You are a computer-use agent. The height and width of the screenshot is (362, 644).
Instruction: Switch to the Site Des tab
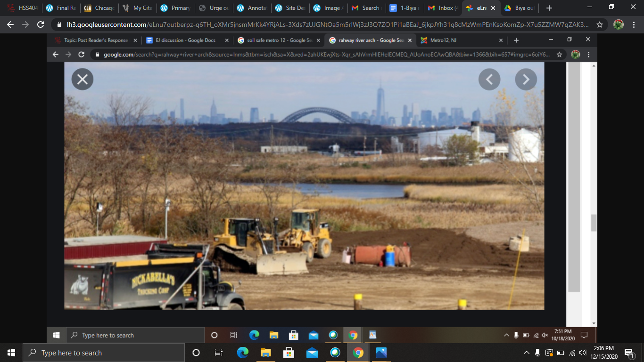[x=290, y=8]
